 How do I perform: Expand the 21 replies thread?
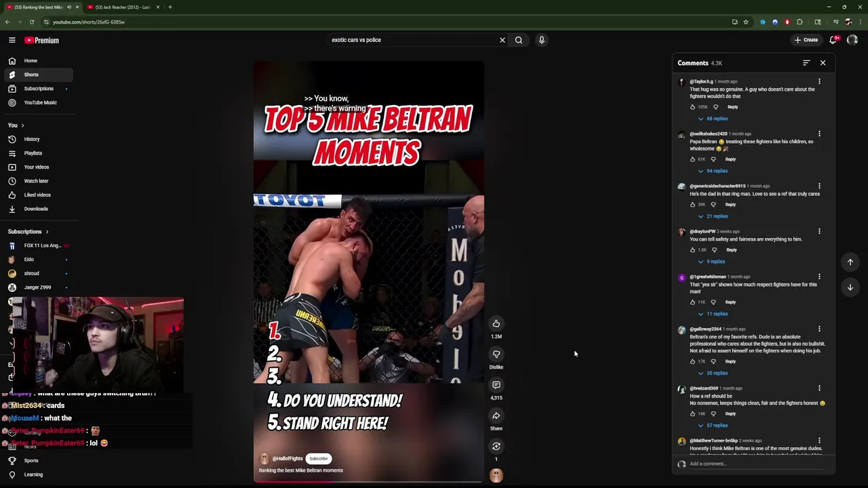pos(713,216)
